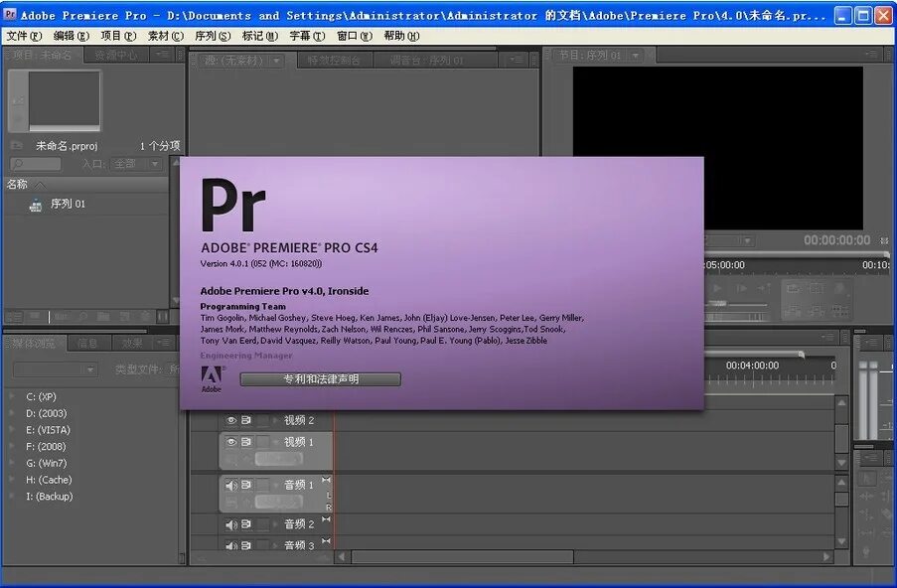Viewport: 897px width, 588px height.
Task: Click the 专利和法律声明 button
Action: coord(320,378)
